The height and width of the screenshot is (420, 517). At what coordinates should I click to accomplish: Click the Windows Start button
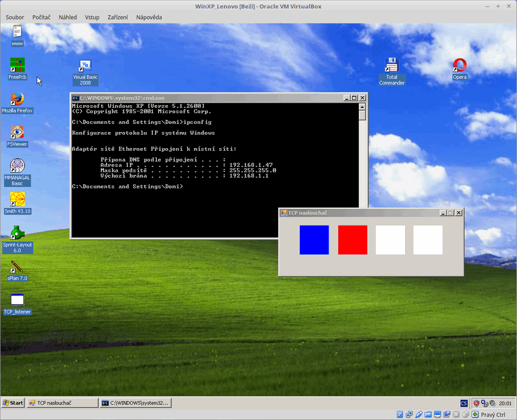click(13, 403)
